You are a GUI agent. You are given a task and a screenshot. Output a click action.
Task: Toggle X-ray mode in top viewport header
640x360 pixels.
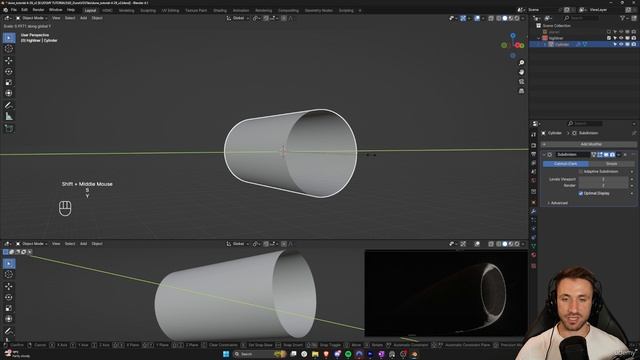[491, 18]
